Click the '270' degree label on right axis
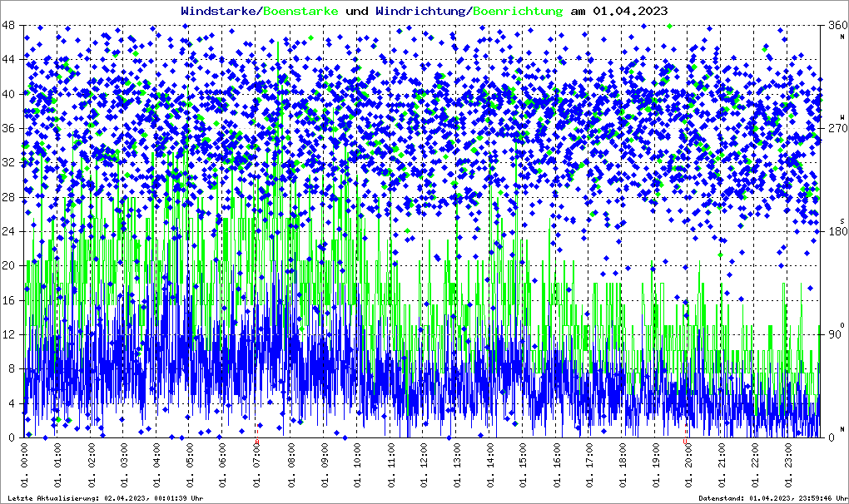The height and width of the screenshot is (504, 849). click(837, 128)
